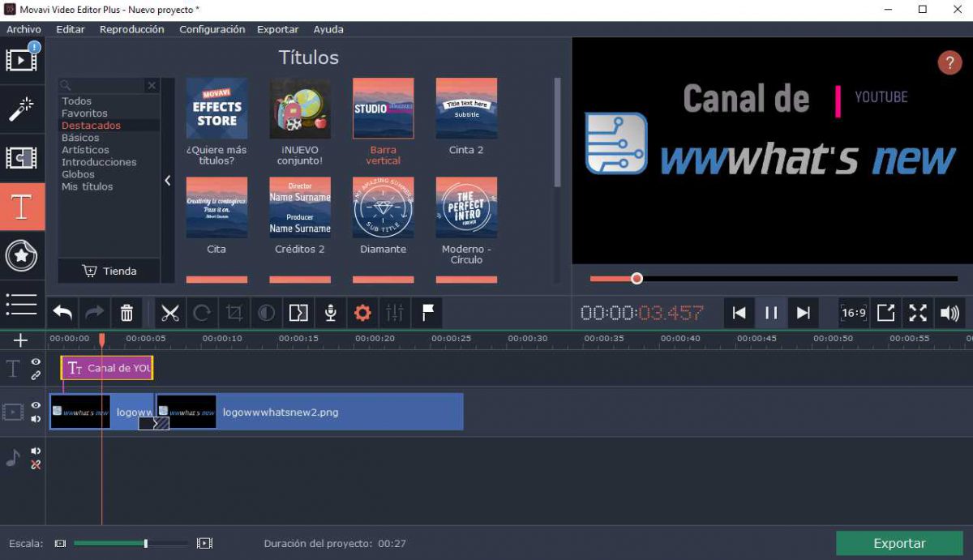
Task: Toggle link on the title track
Action: click(36, 376)
